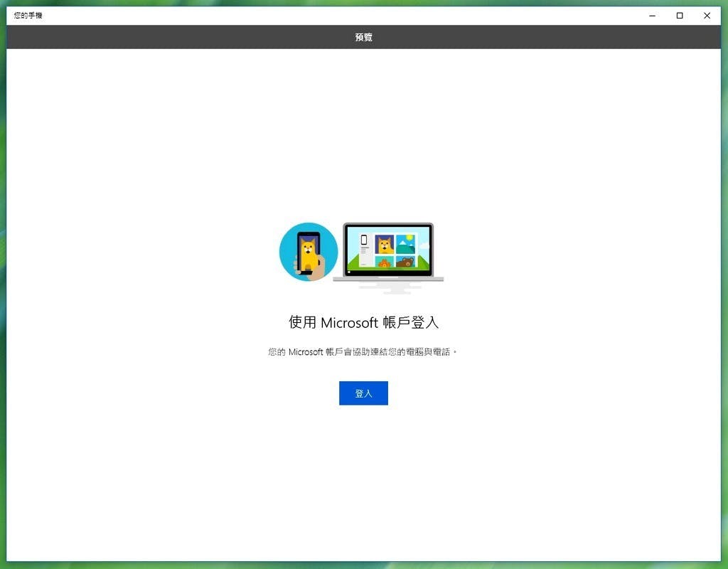Image resolution: width=728 pixels, height=569 pixels.
Task: Click the description text 您的 Microsoft 帳戶會協助連結您的電腦與電話
Action: (x=362, y=352)
